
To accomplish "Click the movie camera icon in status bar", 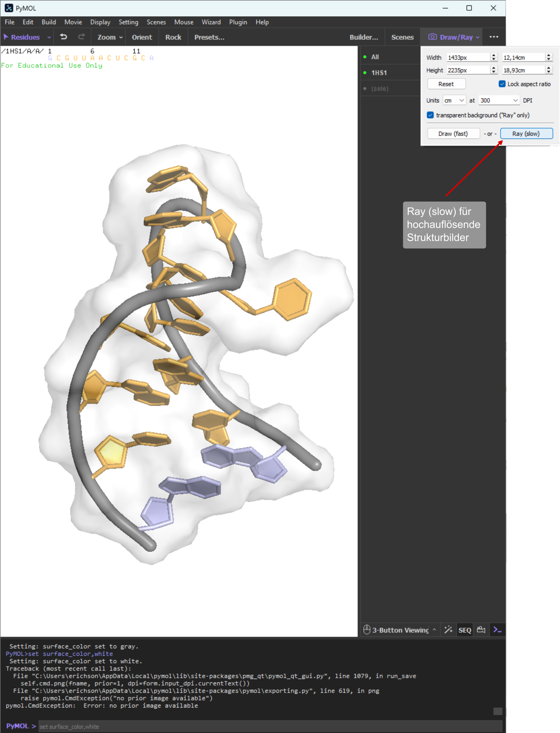I will click(x=481, y=630).
